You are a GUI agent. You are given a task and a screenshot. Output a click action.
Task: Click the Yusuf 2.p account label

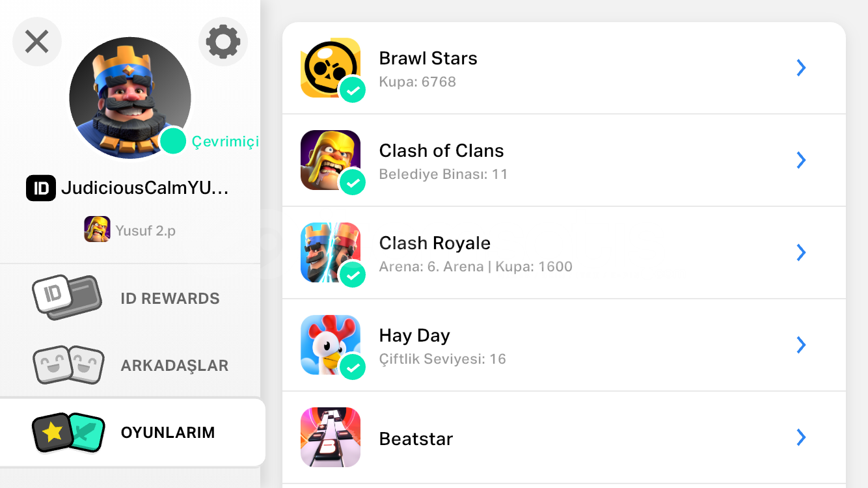tap(145, 230)
